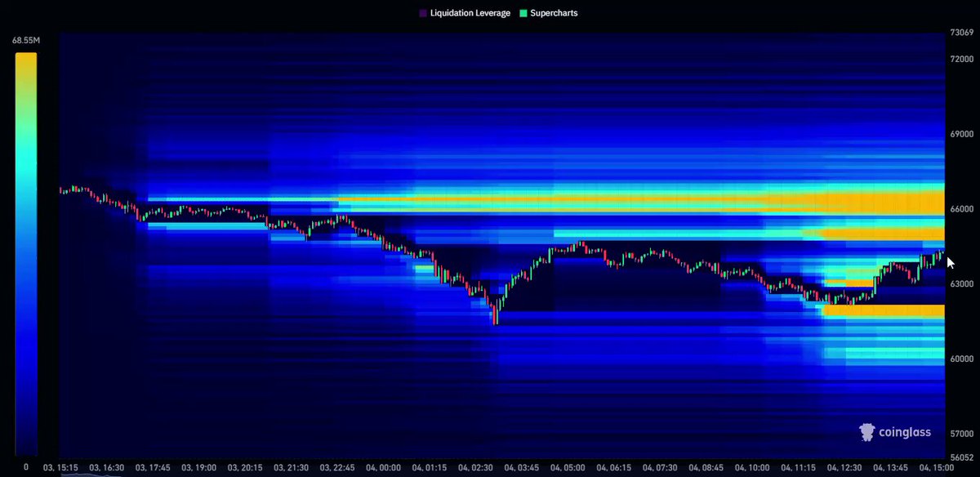980x477 pixels.
Task: Click the 04, 05:00 time label
Action: pyautogui.click(x=568, y=468)
